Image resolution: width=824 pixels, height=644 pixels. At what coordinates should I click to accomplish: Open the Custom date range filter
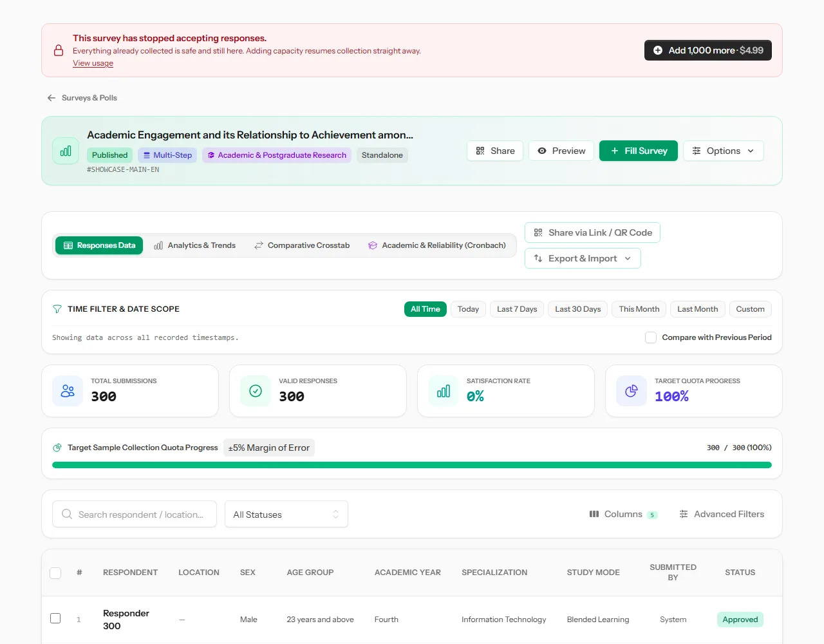pos(751,309)
